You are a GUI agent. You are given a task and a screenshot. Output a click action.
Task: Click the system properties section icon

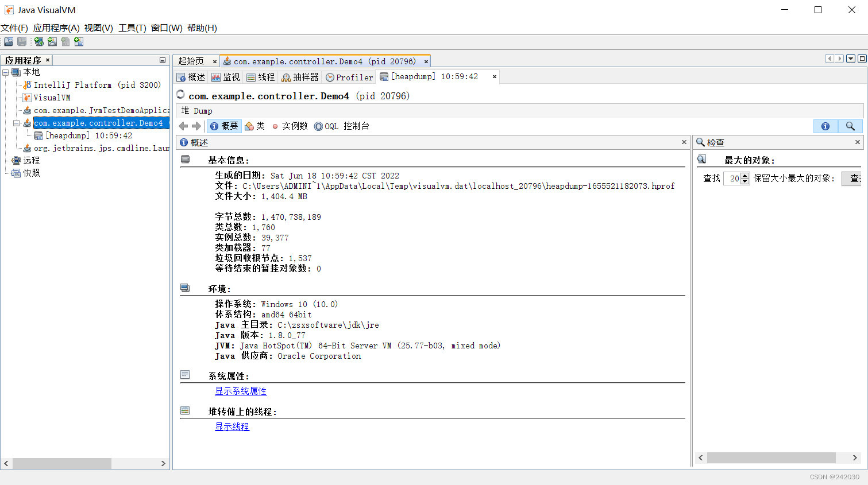tap(185, 375)
